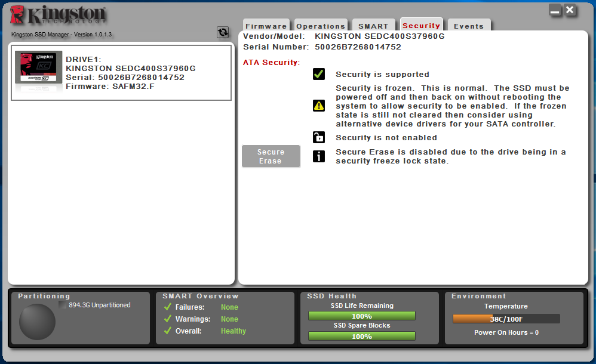Click the SSD Spare Blocks 100% bar

coord(362,336)
